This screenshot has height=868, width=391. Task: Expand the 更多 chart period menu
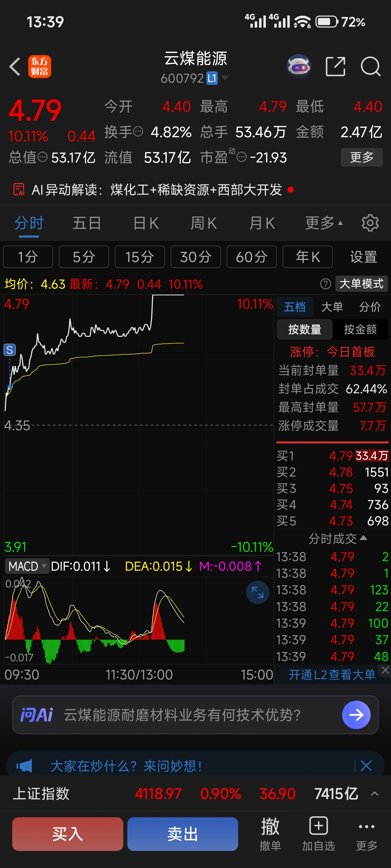[324, 223]
